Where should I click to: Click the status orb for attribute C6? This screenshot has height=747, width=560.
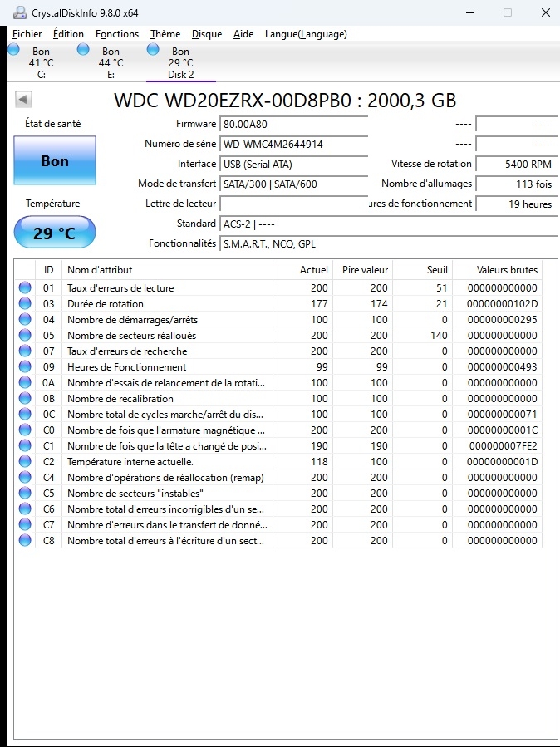(x=25, y=509)
